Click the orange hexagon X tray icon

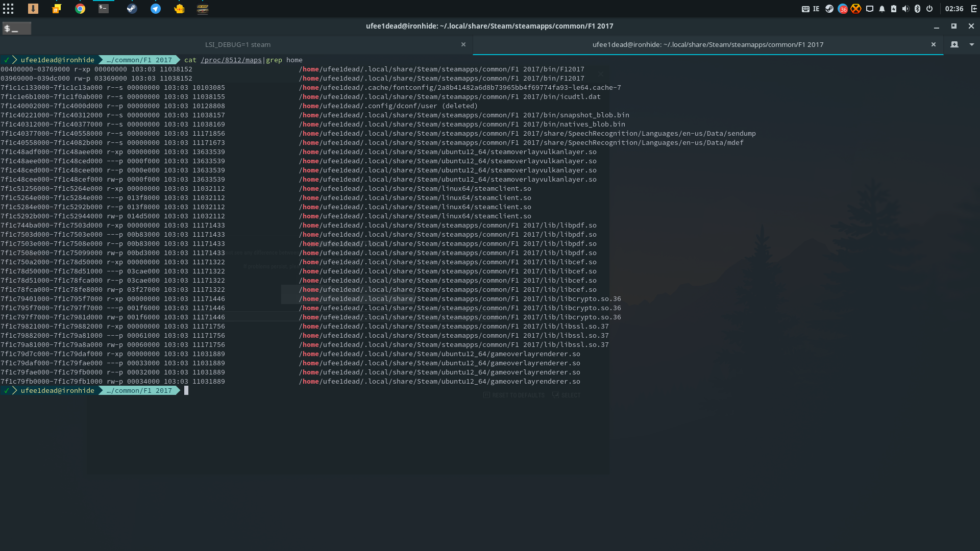click(x=856, y=9)
